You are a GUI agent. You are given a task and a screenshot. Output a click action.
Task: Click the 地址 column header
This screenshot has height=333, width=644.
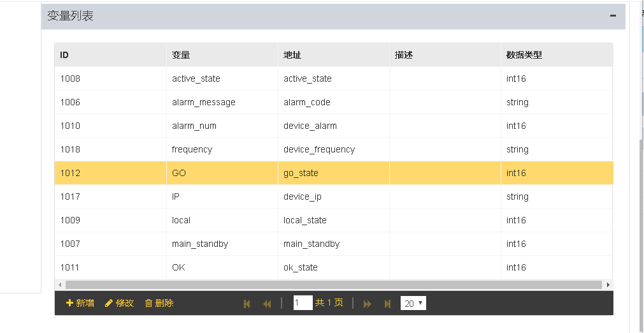tap(334, 55)
